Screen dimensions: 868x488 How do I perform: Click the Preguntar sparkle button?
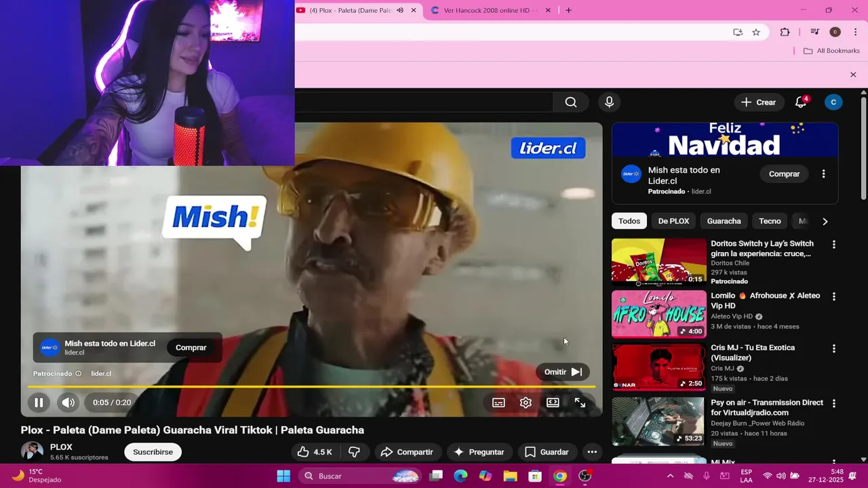[x=479, y=452]
